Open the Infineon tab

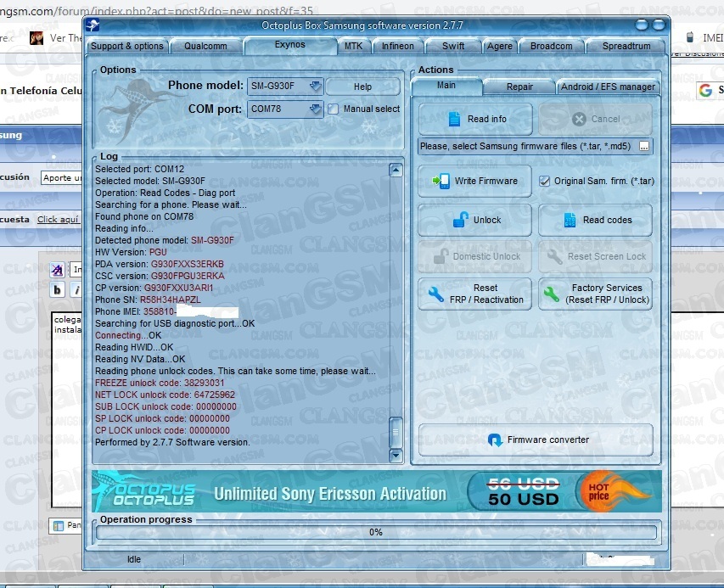pos(397,46)
